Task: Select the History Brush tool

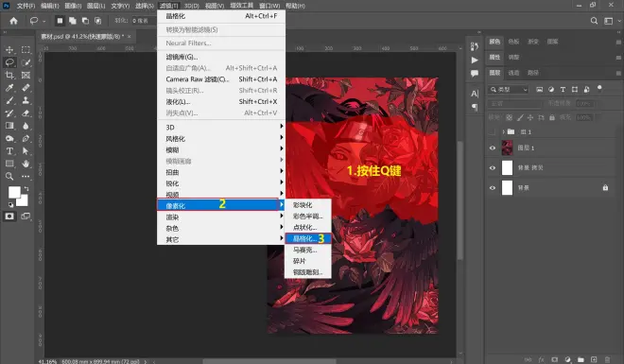Action: pyautogui.click(x=9, y=113)
